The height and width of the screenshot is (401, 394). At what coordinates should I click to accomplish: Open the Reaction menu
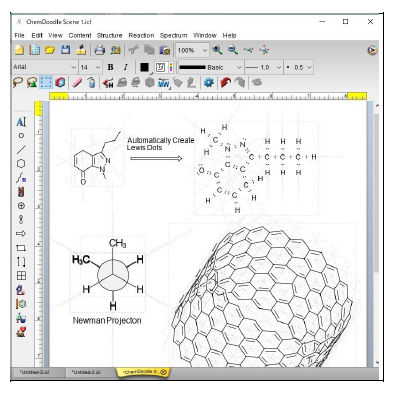tap(141, 35)
